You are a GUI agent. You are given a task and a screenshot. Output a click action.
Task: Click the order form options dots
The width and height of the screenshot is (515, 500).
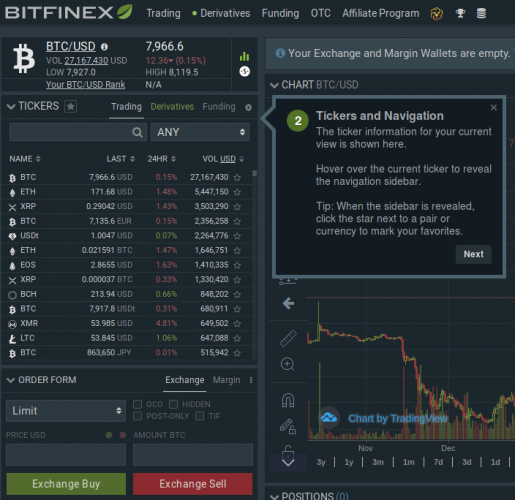tap(251, 380)
